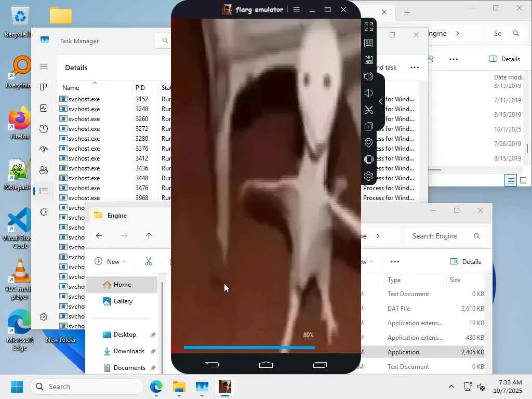Enter fullscreen mode in emulator sidebar

point(368,26)
